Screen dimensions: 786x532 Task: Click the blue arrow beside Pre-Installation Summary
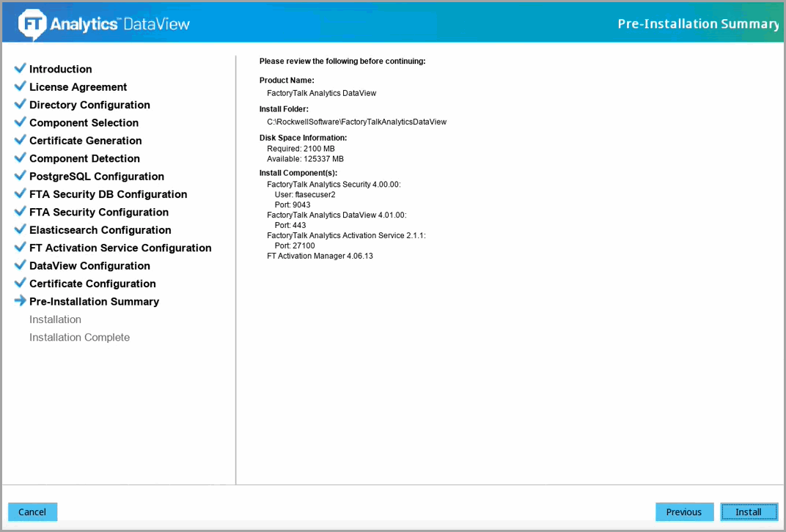pos(20,301)
